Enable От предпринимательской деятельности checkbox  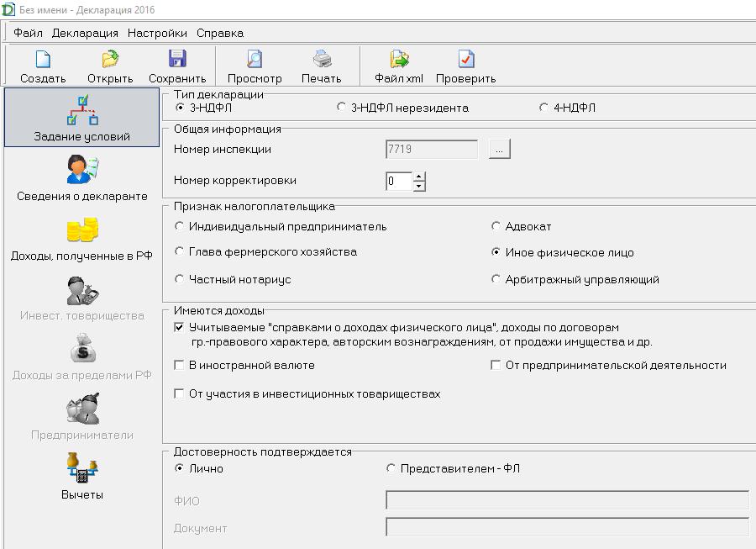pyautogui.click(x=495, y=365)
